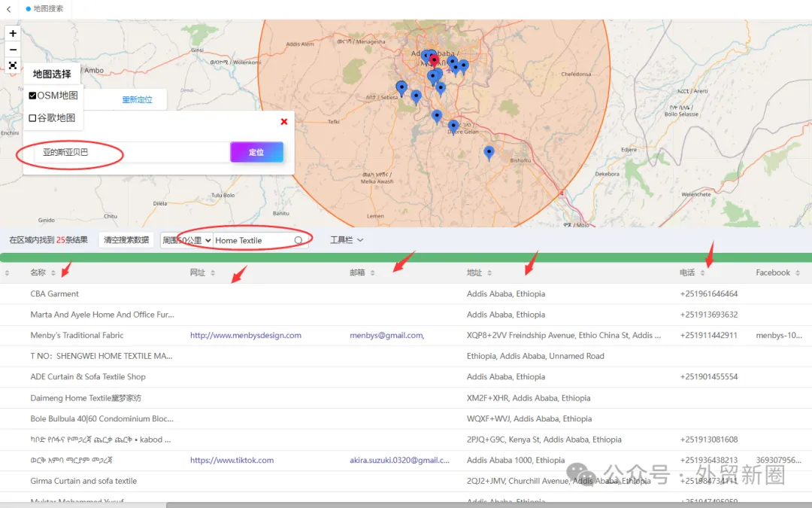Screen dimensions: 812x508
Task: Sort by 网址 column arrows
Action: (x=213, y=272)
